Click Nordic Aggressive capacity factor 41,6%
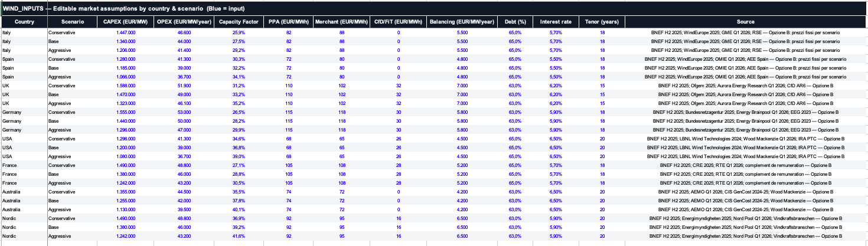The image size is (868, 246). pos(239,236)
